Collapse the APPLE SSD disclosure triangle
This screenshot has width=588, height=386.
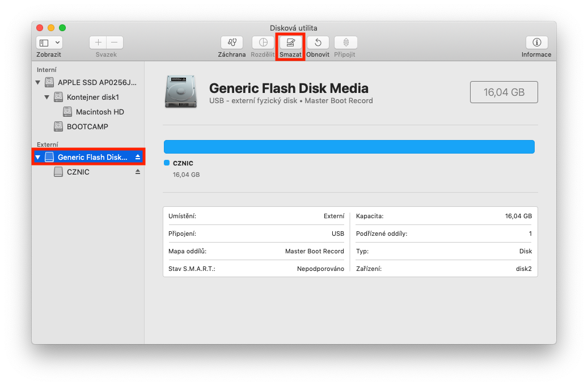(38, 82)
